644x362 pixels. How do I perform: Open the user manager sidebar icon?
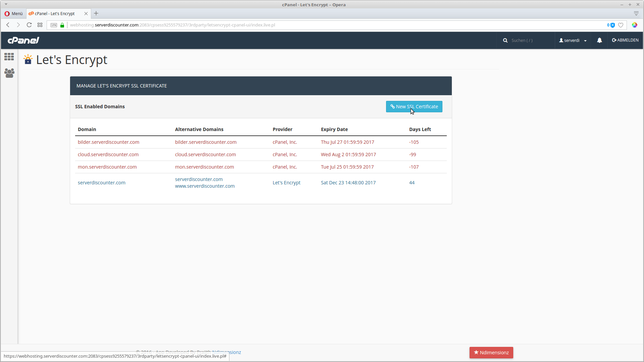tap(9, 73)
